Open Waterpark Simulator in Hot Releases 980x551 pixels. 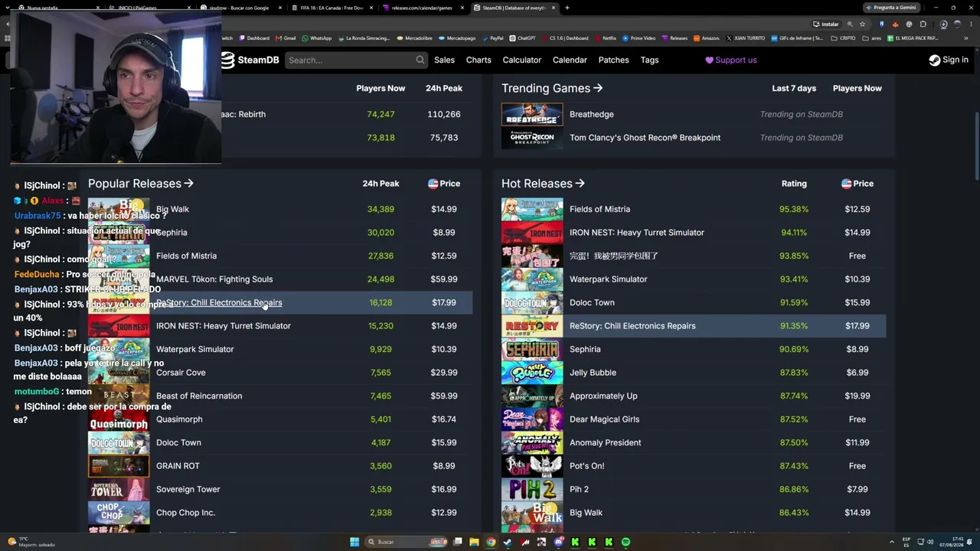pos(609,279)
